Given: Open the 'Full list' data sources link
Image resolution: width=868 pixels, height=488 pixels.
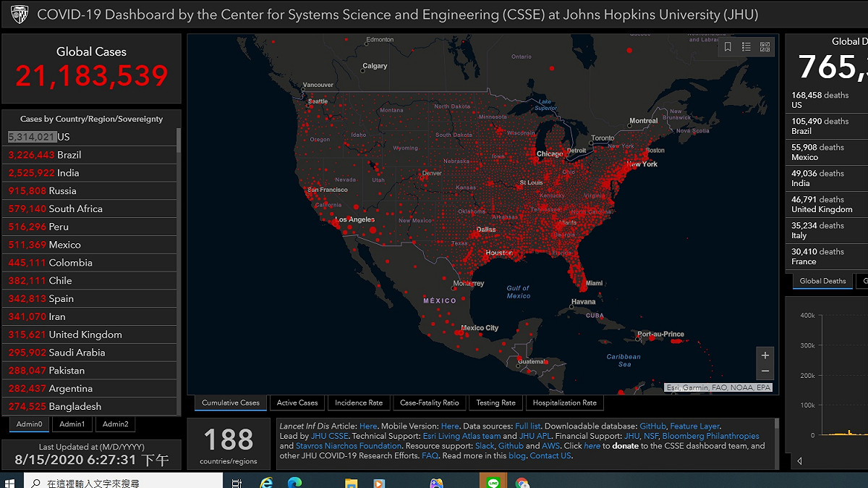Looking at the screenshot, I should point(528,426).
